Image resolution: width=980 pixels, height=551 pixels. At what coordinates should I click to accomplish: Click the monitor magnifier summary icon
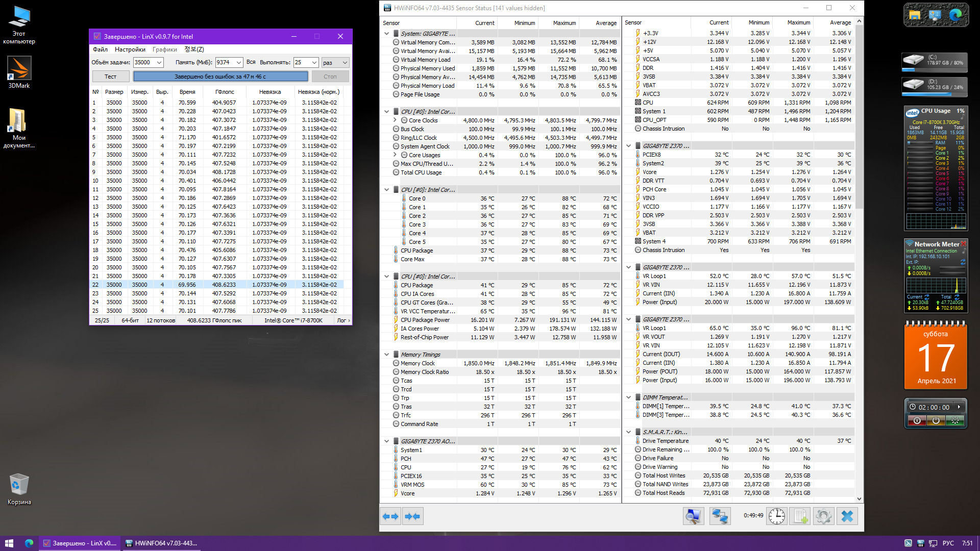[x=693, y=516]
